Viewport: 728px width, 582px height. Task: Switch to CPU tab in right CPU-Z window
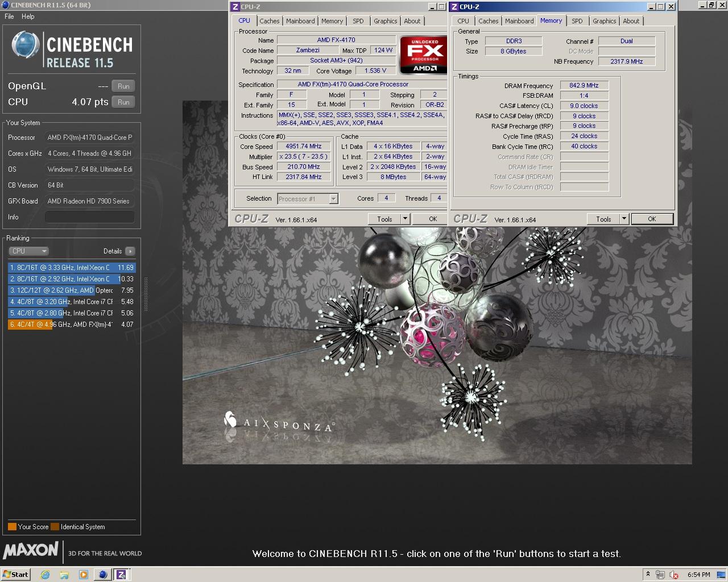coord(464,21)
